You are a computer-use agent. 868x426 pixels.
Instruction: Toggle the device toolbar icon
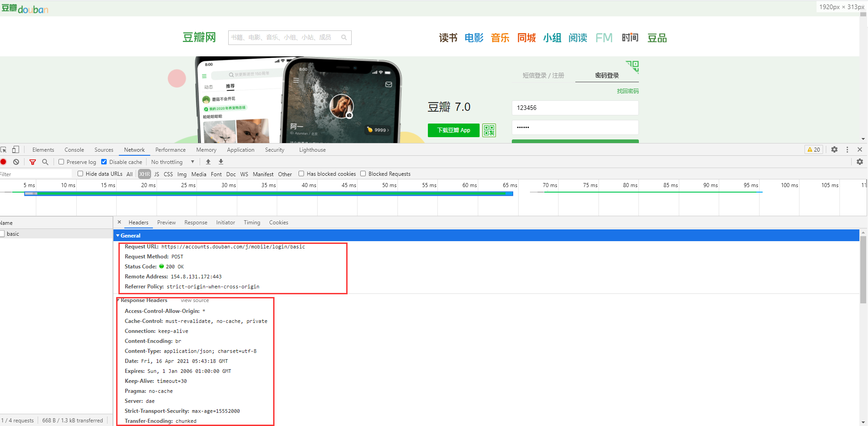coord(15,149)
